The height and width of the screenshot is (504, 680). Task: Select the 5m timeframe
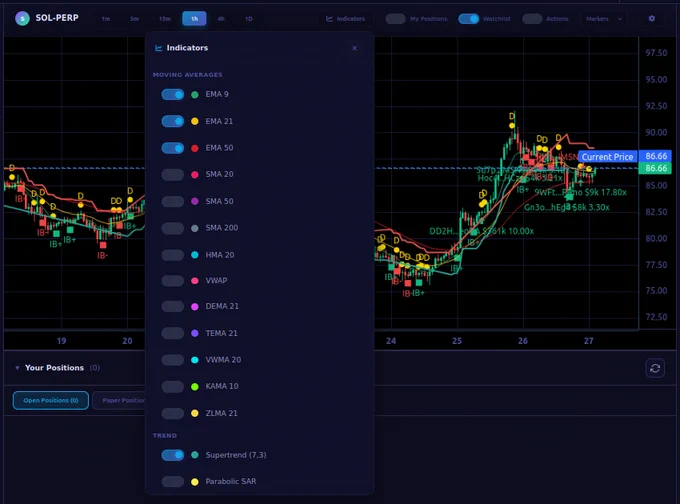(x=134, y=19)
